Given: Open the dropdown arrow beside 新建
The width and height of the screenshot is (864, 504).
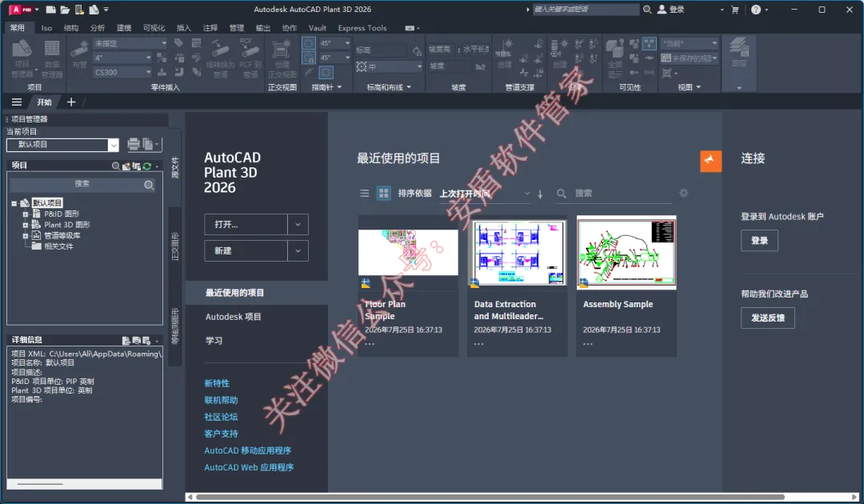Looking at the screenshot, I should tap(298, 250).
